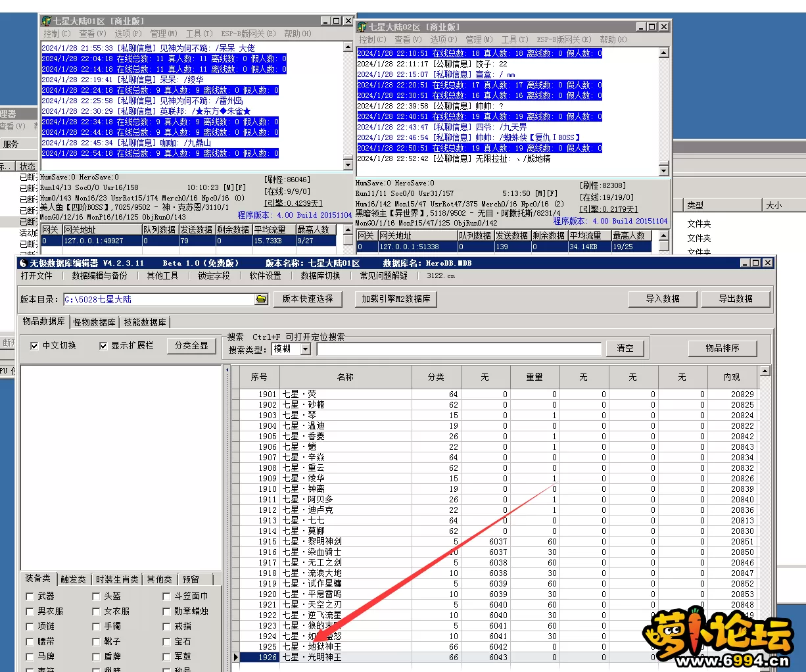The height and width of the screenshot is (672, 806).
Task: Check the 马牌 category box
Action: (30, 657)
